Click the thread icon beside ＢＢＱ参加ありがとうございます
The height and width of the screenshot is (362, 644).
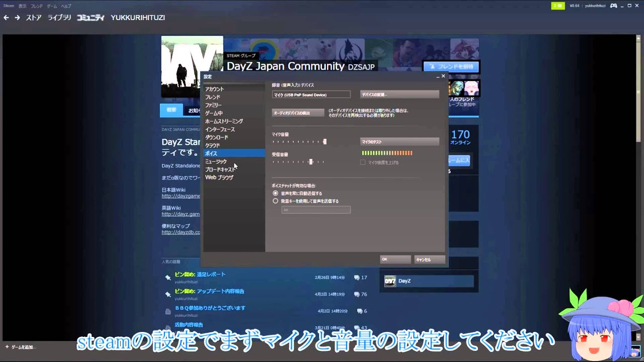[x=168, y=311]
